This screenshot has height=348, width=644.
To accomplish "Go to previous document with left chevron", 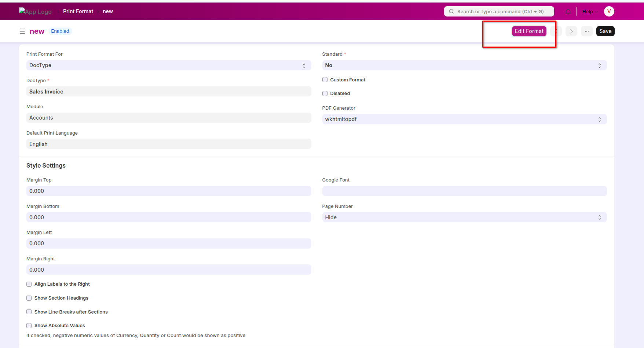I will pyautogui.click(x=556, y=31).
